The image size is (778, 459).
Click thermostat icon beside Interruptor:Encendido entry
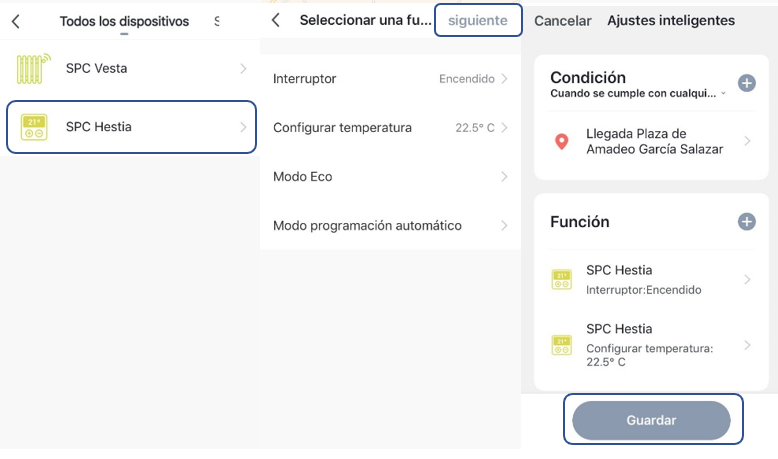[x=562, y=280]
